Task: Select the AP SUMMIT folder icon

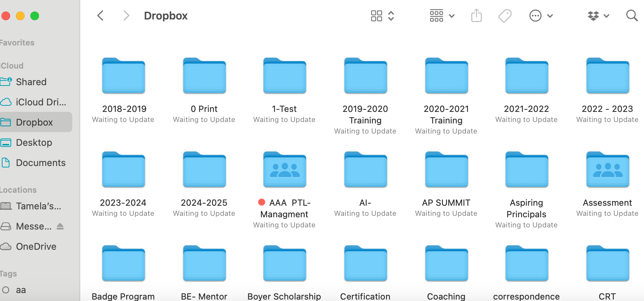Action: 447,170
